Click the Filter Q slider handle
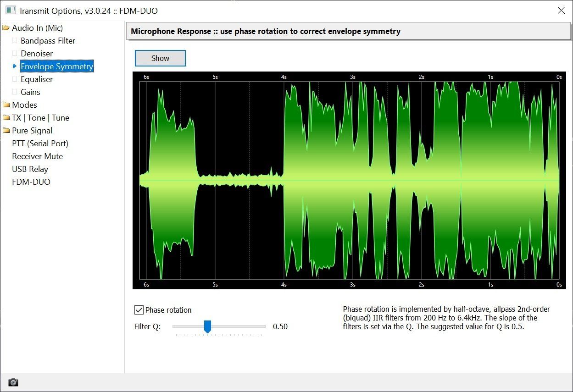The image size is (573, 392). [x=207, y=326]
